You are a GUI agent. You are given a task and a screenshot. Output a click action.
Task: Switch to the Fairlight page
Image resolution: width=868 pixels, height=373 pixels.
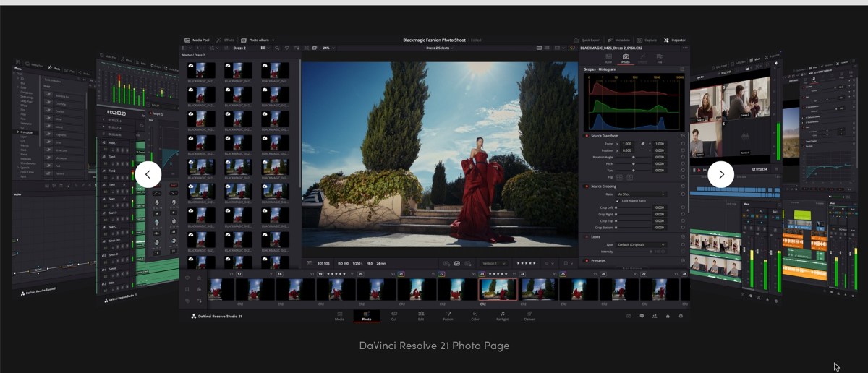coord(502,316)
